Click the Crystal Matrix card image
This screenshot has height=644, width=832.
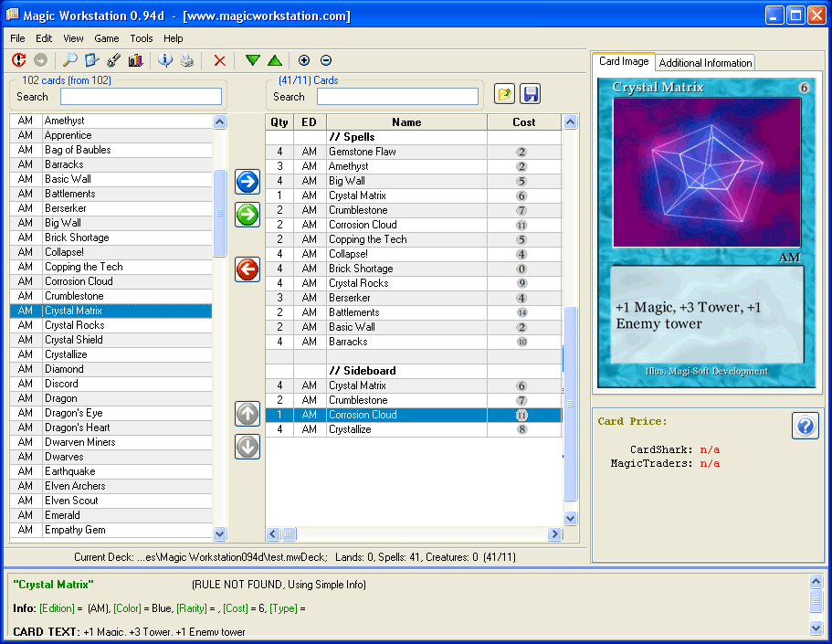pos(706,233)
